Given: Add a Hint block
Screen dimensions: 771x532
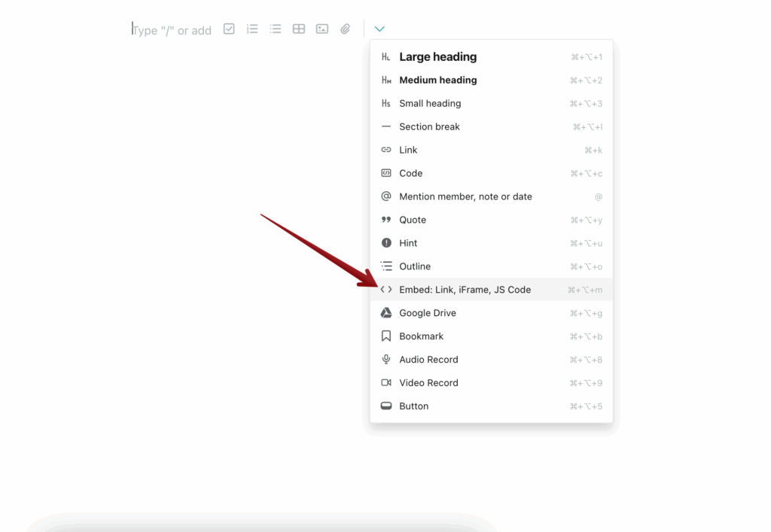Looking at the screenshot, I should point(408,244).
